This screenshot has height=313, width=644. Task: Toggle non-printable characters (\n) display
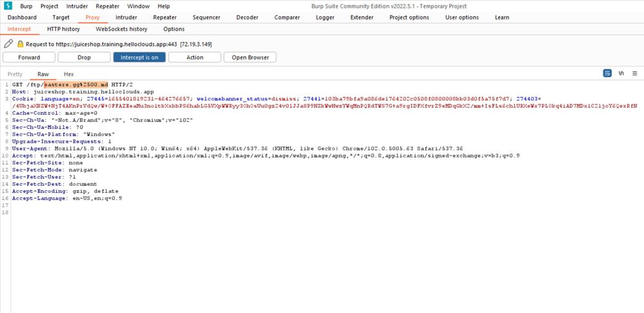(621, 73)
